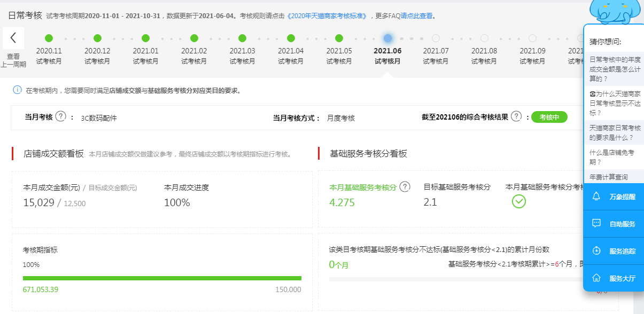This screenshot has width=644, height=314.
Task: Click the 2.1 target service score
Action: pos(430,202)
